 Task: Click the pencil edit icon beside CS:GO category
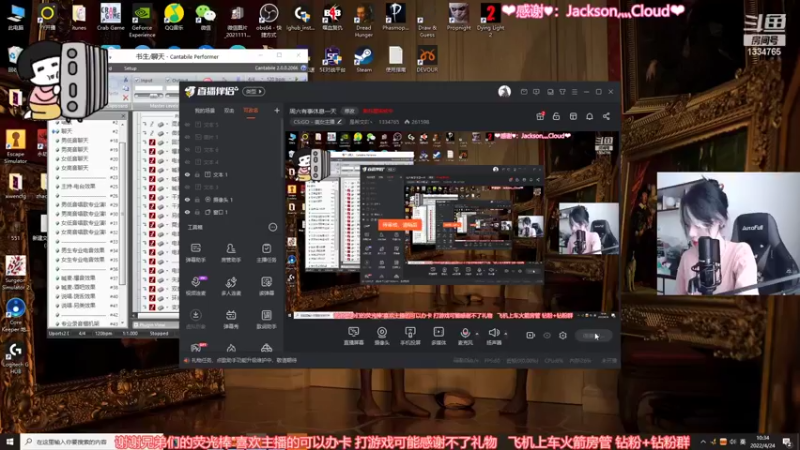click(x=339, y=122)
